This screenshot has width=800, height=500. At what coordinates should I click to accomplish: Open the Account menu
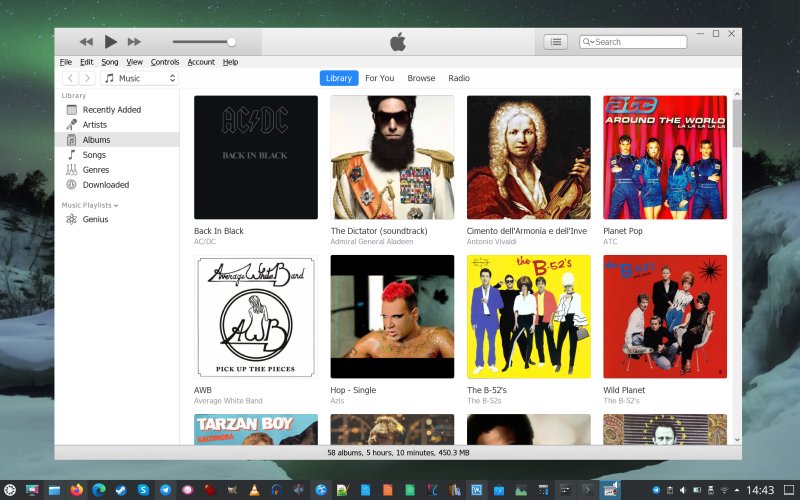pos(201,62)
